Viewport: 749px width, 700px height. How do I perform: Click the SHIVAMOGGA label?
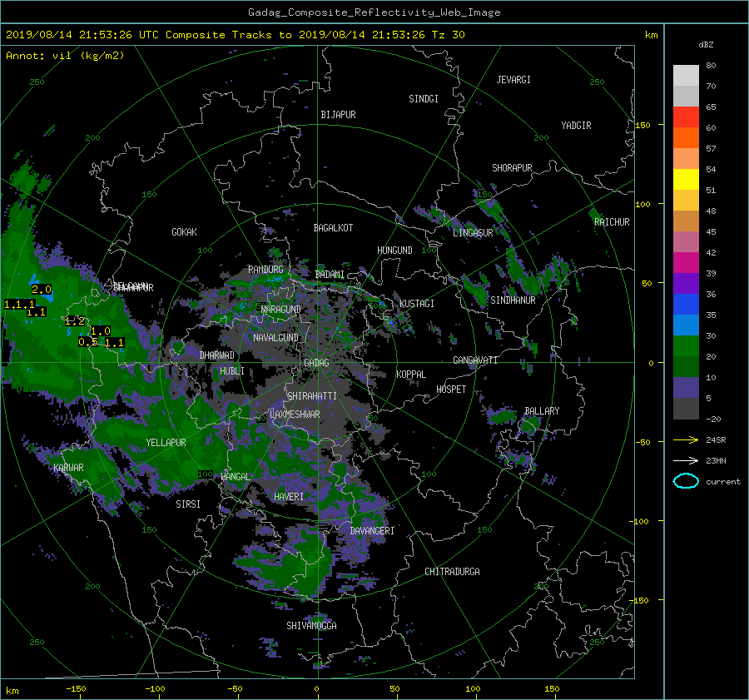[x=311, y=626]
